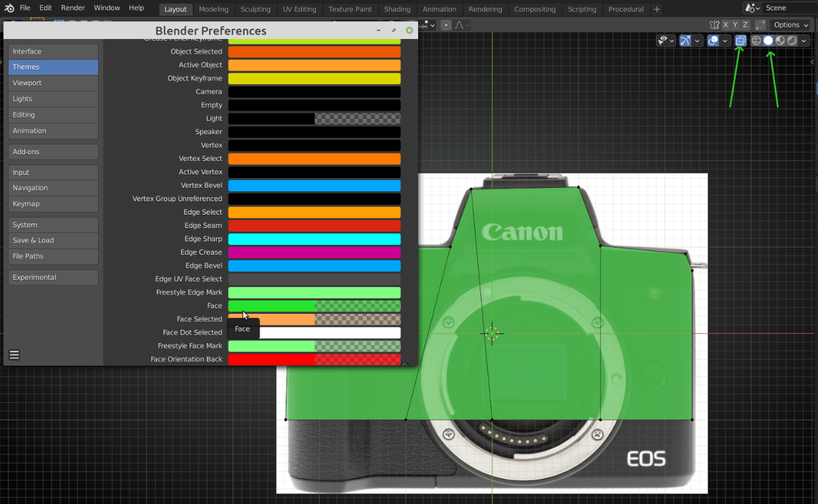The height and width of the screenshot is (504, 818).
Task: Click the Scene browse icon
Action: (752, 8)
